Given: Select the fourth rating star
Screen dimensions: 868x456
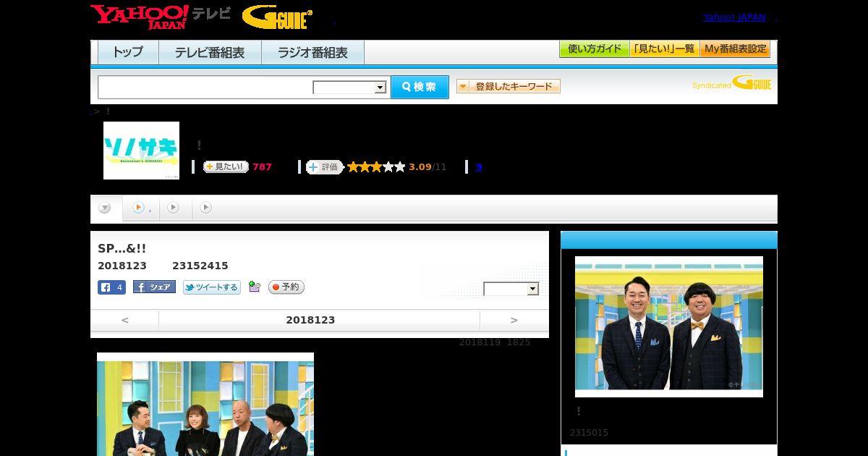Looking at the screenshot, I should 388,166.
